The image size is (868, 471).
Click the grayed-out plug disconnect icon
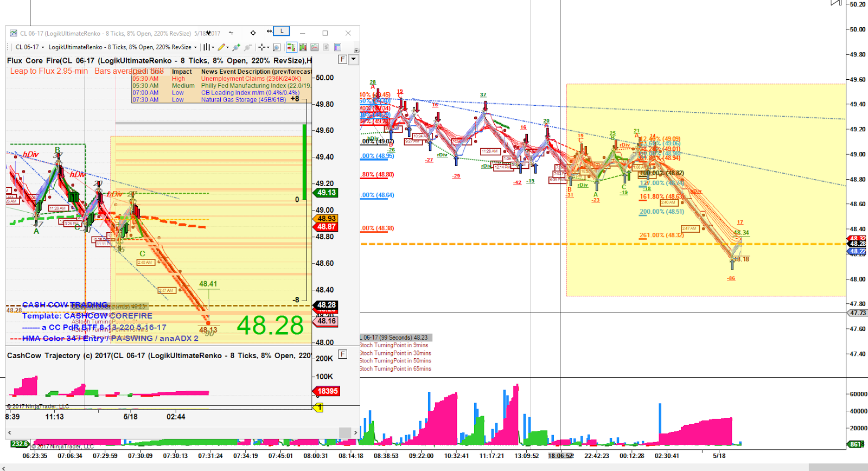(248, 47)
